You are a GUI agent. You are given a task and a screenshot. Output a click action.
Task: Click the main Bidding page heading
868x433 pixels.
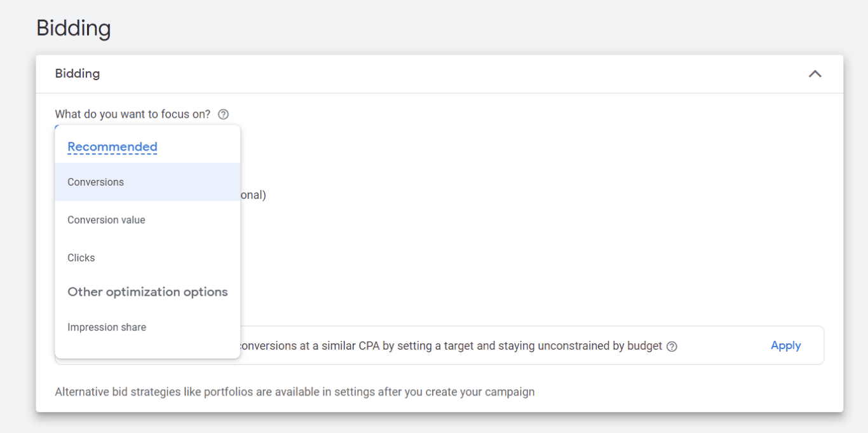74,28
